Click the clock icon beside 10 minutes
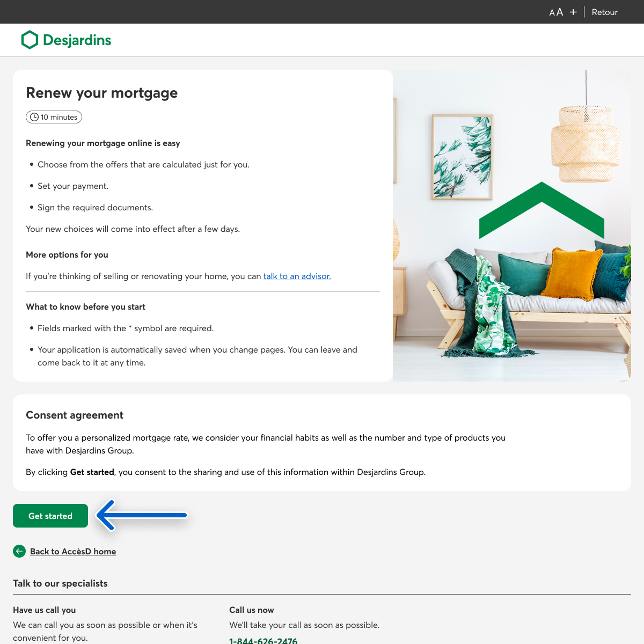 34,117
